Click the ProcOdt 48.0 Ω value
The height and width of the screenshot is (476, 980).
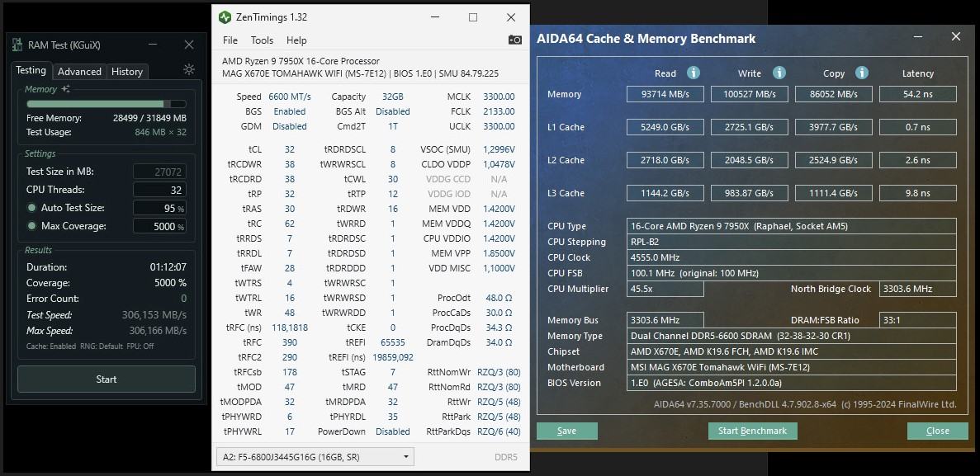point(499,298)
